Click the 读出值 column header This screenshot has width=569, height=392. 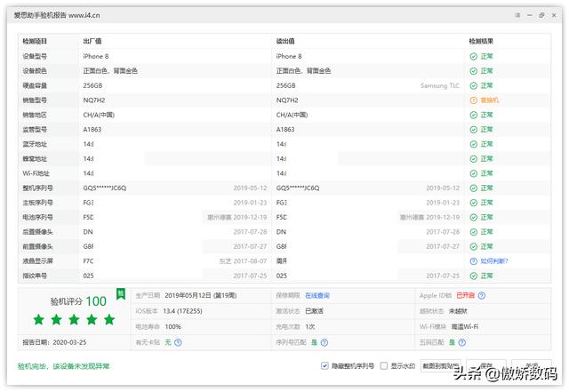click(x=285, y=41)
